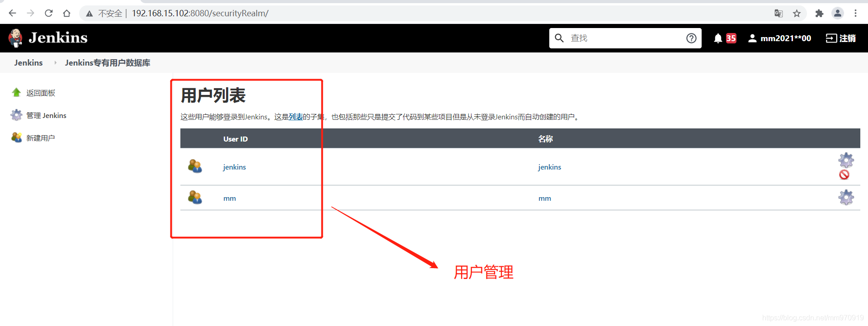This screenshot has height=326, width=868.
Task: Open the browser home page
Action: click(67, 13)
